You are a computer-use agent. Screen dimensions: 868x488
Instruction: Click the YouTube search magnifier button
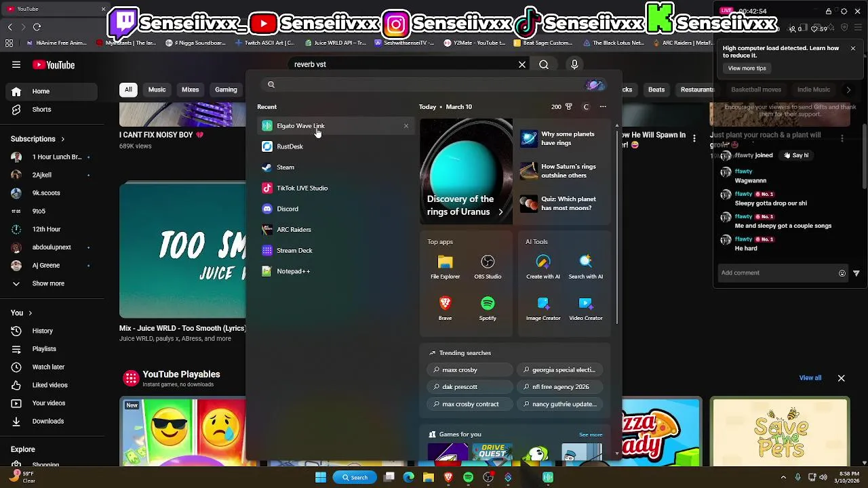point(544,64)
